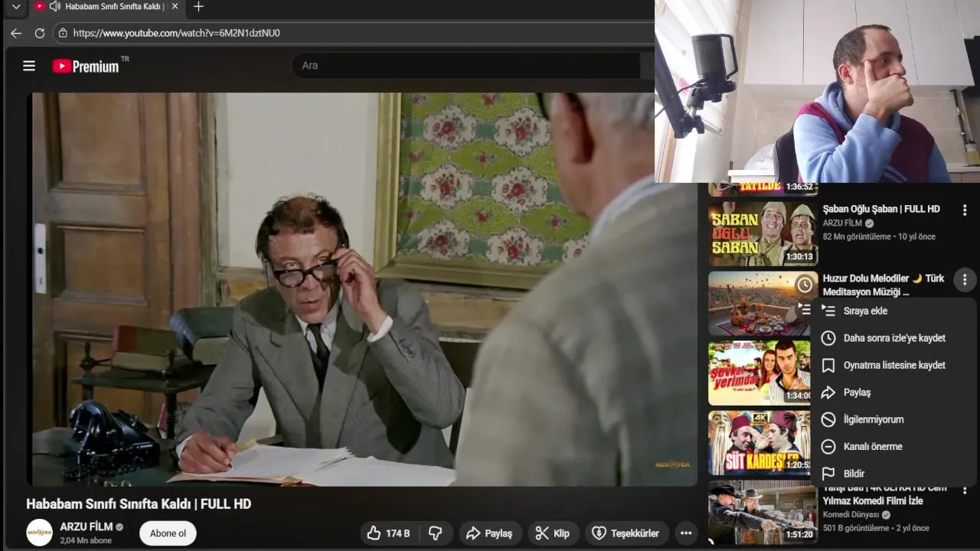Open options for Şaban Oğlu Şaban video
The height and width of the screenshot is (551, 980).
[965, 210]
